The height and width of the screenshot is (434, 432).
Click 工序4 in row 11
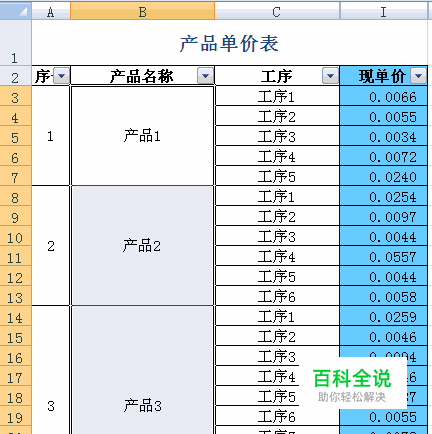click(x=277, y=256)
